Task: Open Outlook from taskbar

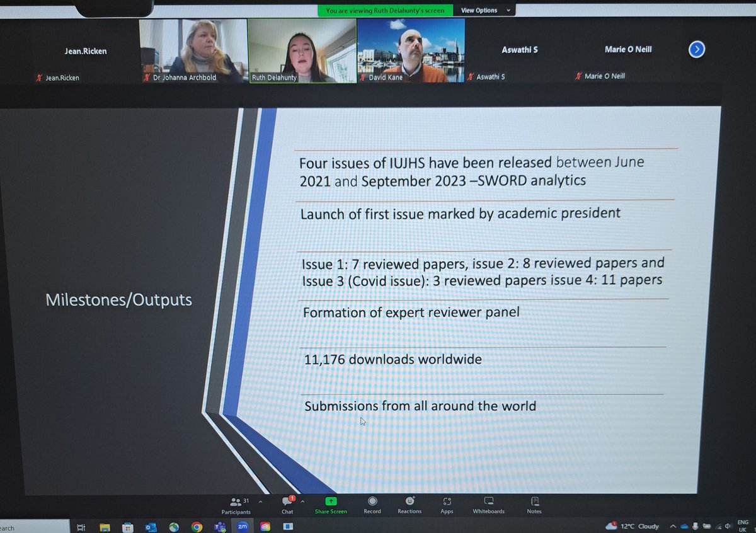Action: (x=151, y=527)
